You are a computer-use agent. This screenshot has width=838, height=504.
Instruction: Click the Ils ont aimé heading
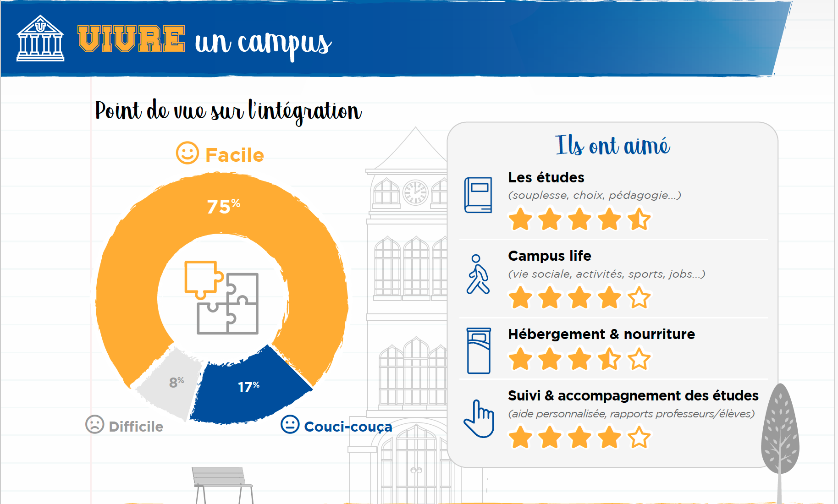[612, 146]
